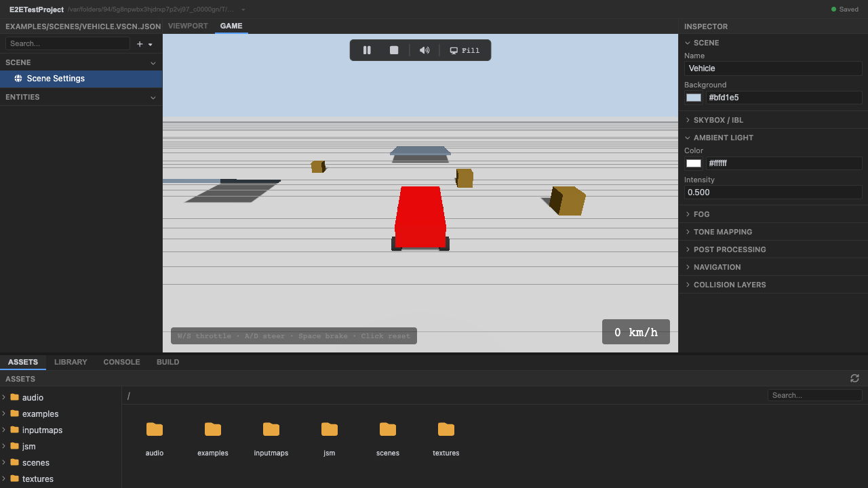Mute the game audio speaker icon

(425, 50)
